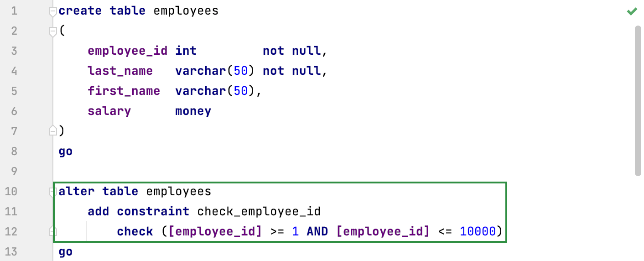This screenshot has width=644, height=261.
Task: Click line number 9 in the gutter
Action: (14, 171)
